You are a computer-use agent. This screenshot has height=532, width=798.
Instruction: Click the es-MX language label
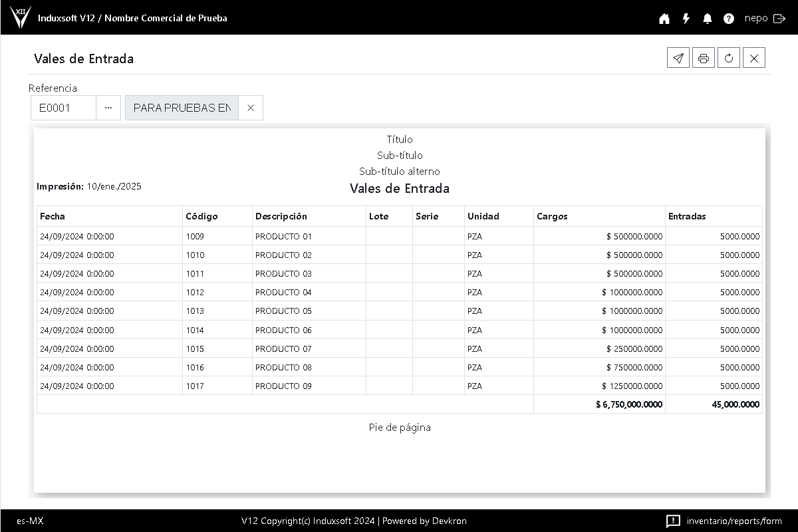pos(30,521)
